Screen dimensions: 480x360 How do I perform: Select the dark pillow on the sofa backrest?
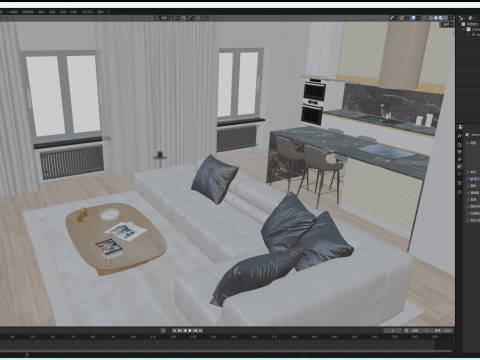coord(214,178)
